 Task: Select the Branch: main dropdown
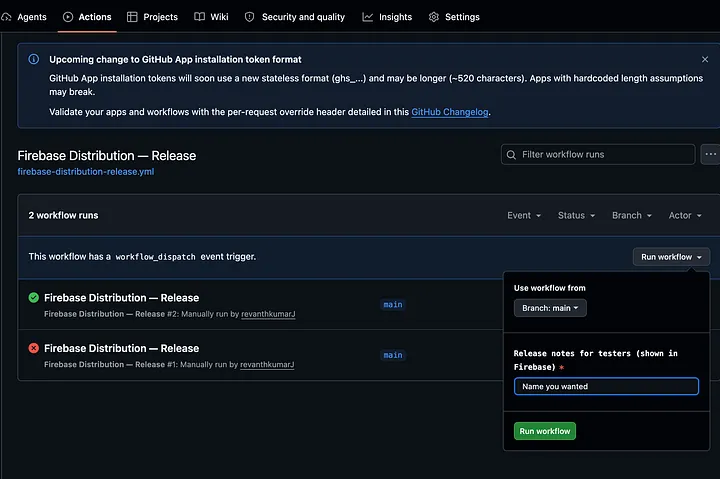click(x=550, y=308)
